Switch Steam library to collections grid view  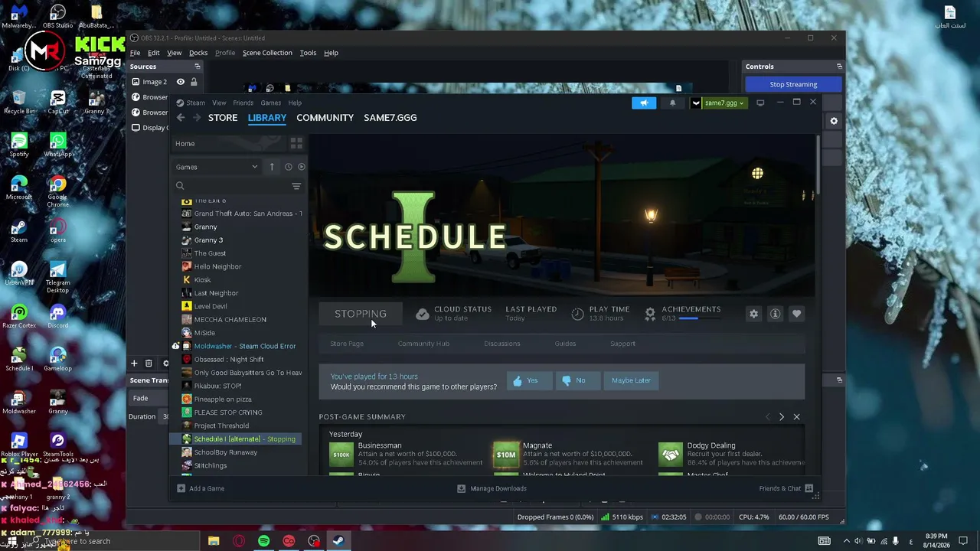tap(296, 143)
